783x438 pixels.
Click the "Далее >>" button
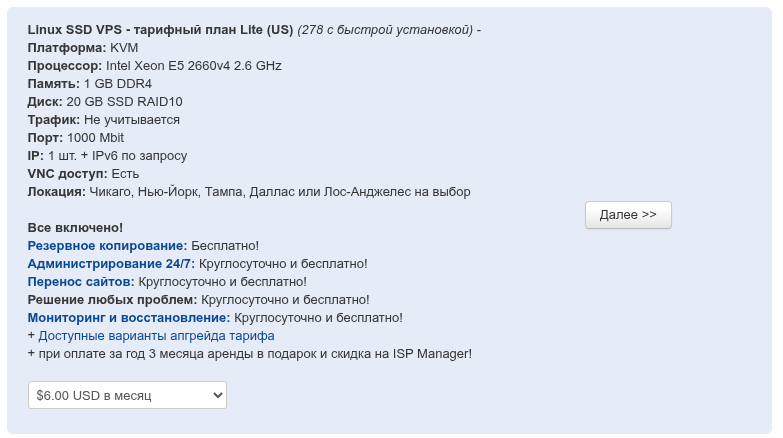[627, 215]
